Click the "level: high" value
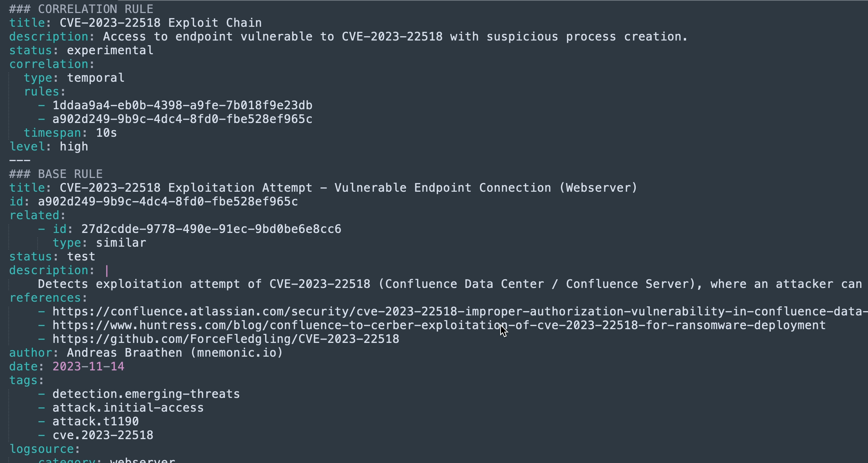Viewport: 868px width, 463px height. point(74,146)
